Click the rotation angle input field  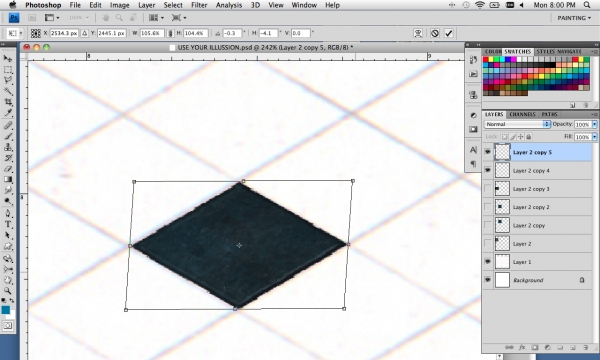[x=232, y=33]
